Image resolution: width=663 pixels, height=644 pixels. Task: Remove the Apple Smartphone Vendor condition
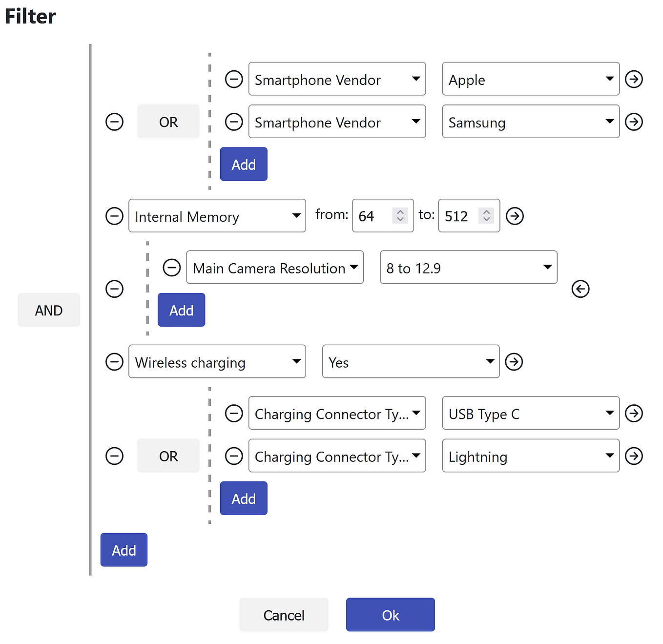coord(234,79)
